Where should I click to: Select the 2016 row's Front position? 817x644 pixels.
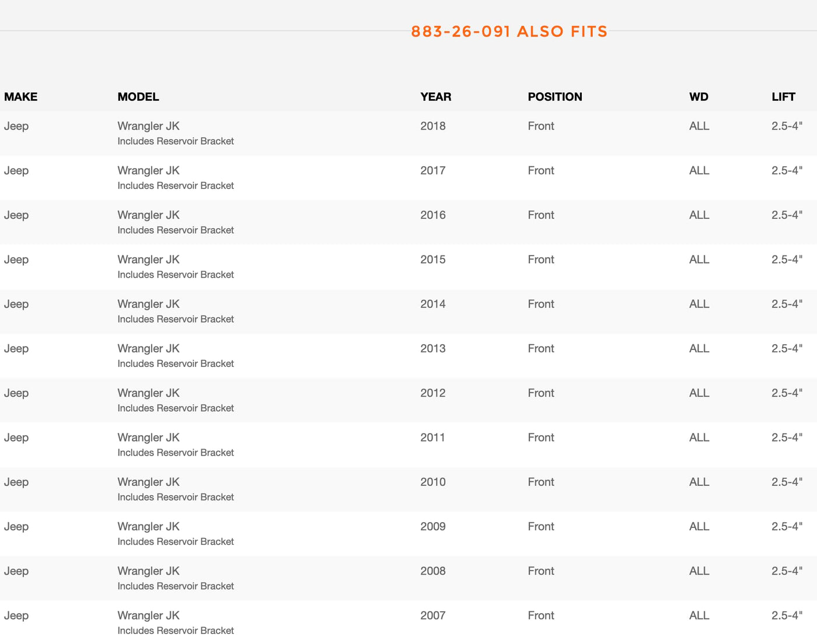click(541, 215)
